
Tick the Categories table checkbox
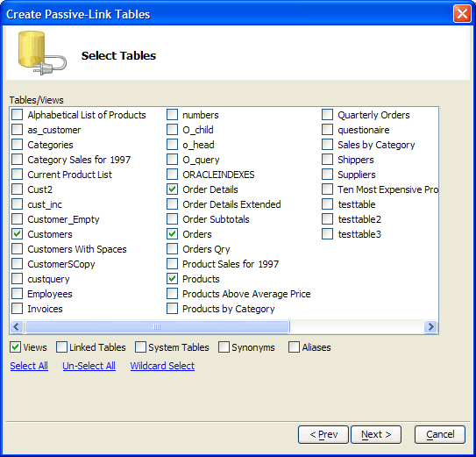point(17,145)
